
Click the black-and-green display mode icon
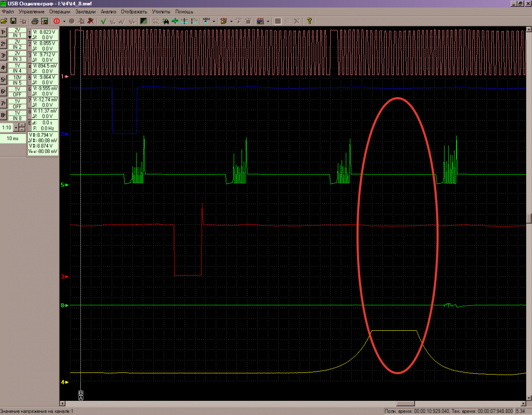point(144,21)
